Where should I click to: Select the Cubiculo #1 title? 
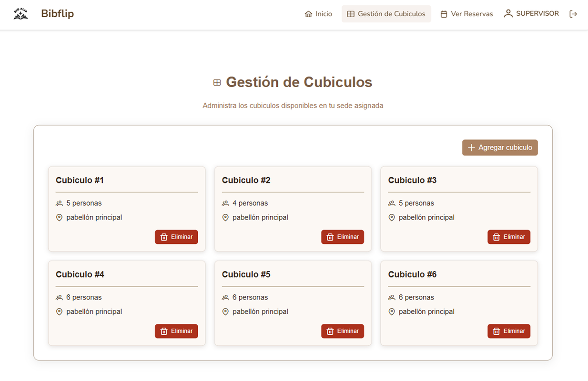tap(80, 180)
